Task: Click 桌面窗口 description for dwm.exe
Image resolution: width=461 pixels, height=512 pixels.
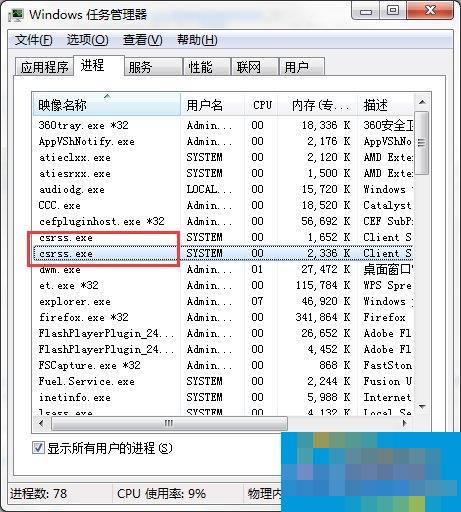Action: [388, 269]
